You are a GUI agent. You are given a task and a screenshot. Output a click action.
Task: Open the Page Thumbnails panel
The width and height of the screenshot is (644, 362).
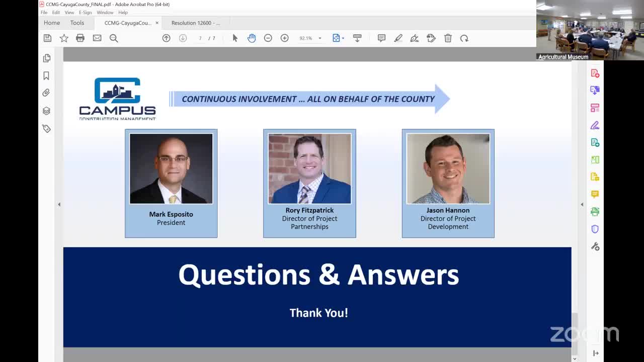coord(47,58)
